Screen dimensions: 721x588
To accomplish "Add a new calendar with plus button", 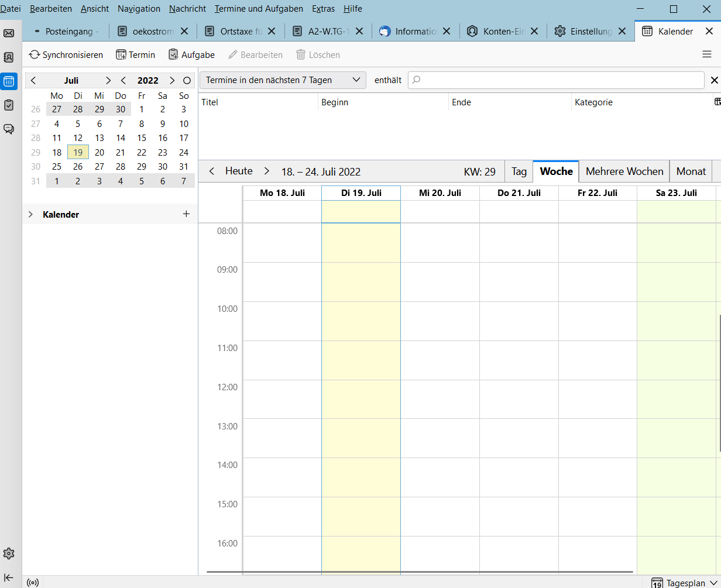I will coord(186,214).
